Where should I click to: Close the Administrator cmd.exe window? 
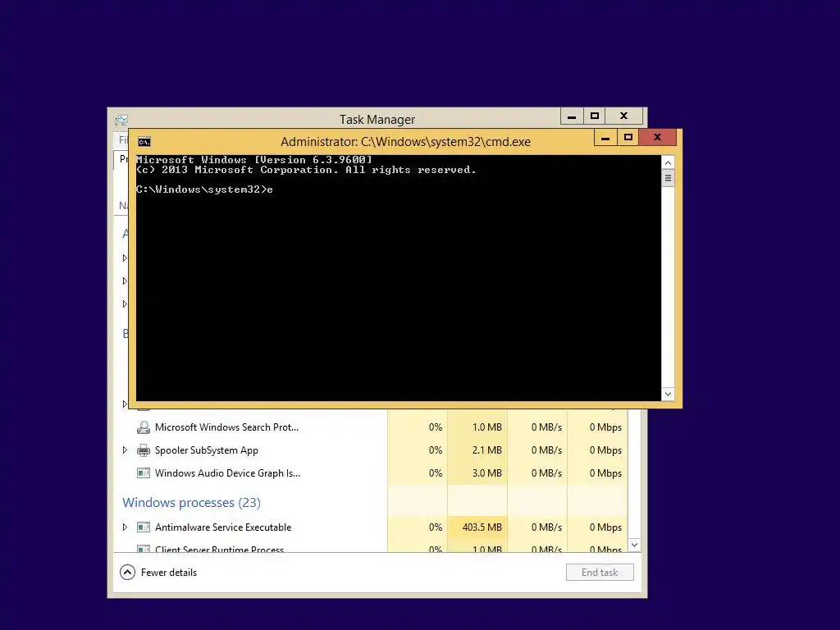[658, 138]
